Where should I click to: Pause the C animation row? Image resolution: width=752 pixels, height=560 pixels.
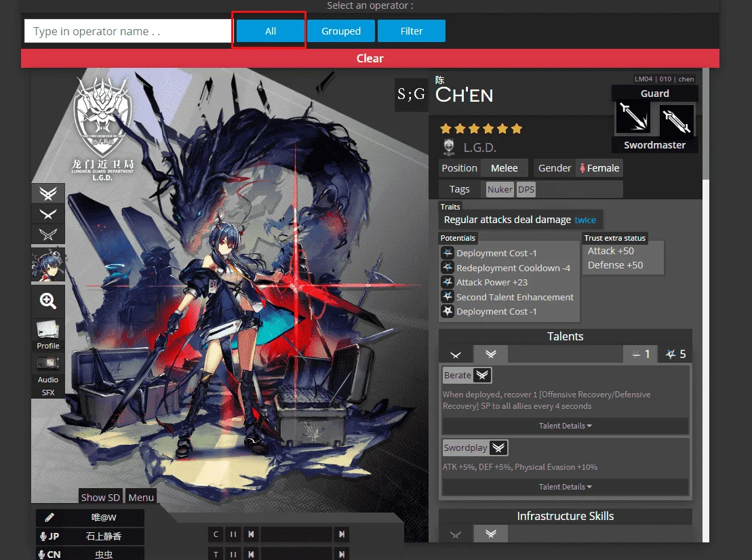(233, 534)
